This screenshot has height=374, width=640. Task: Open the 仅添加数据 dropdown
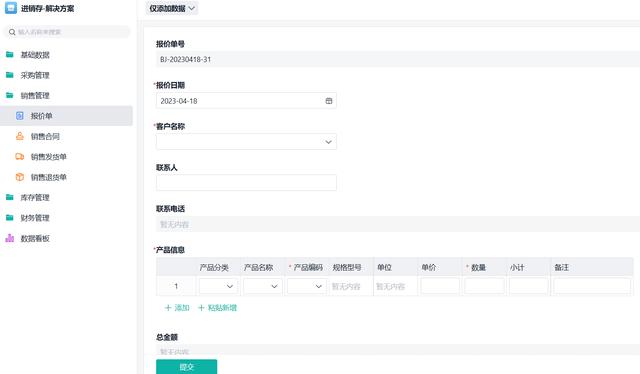pyautogui.click(x=172, y=8)
